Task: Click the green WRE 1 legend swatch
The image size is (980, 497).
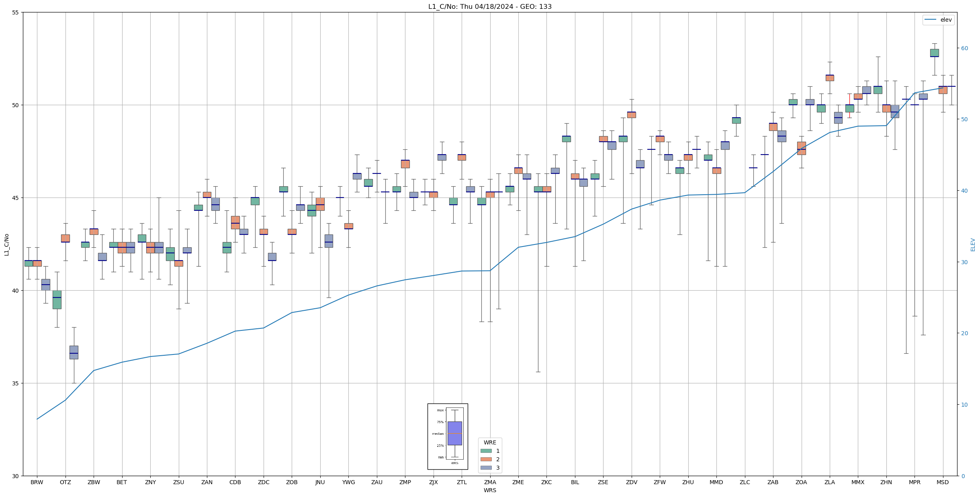Action: coord(486,451)
